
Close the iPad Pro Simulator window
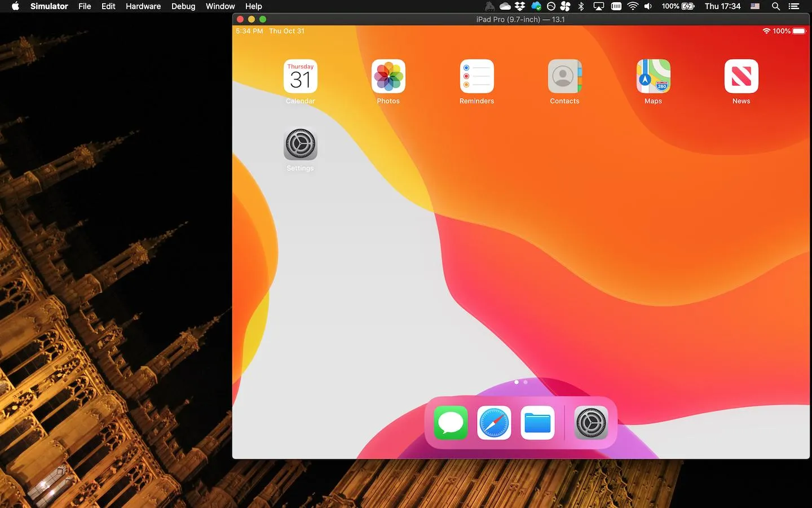240,19
